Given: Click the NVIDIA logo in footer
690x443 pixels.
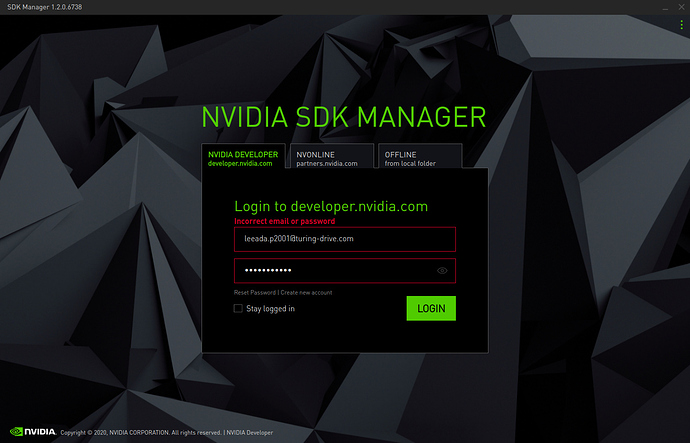Looking at the screenshot, I should [33, 432].
